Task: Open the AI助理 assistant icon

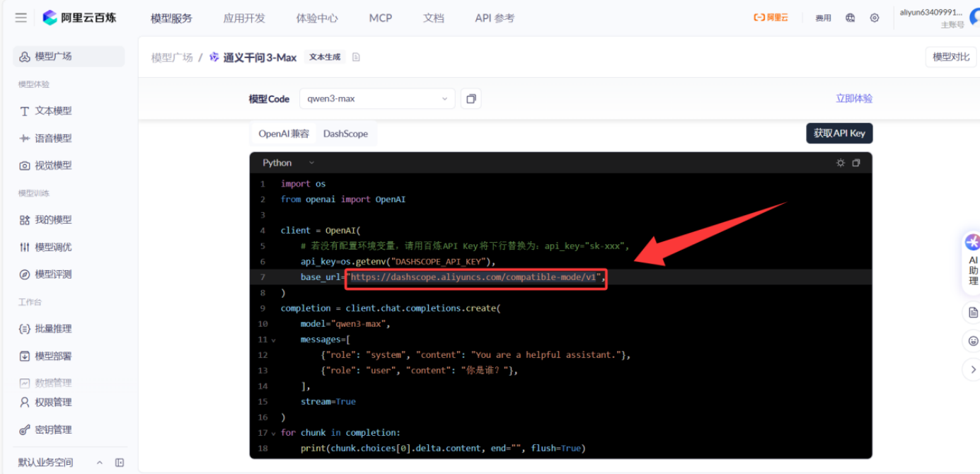Action: coord(973,243)
